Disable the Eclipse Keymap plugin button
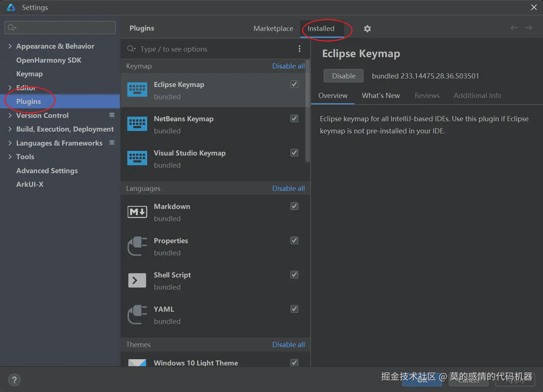 343,76
